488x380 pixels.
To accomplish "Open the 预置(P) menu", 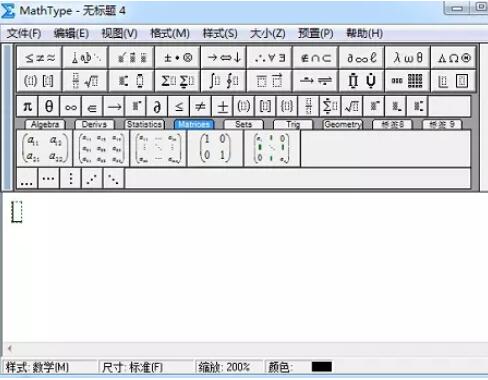I will pyautogui.click(x=316, y=33).
